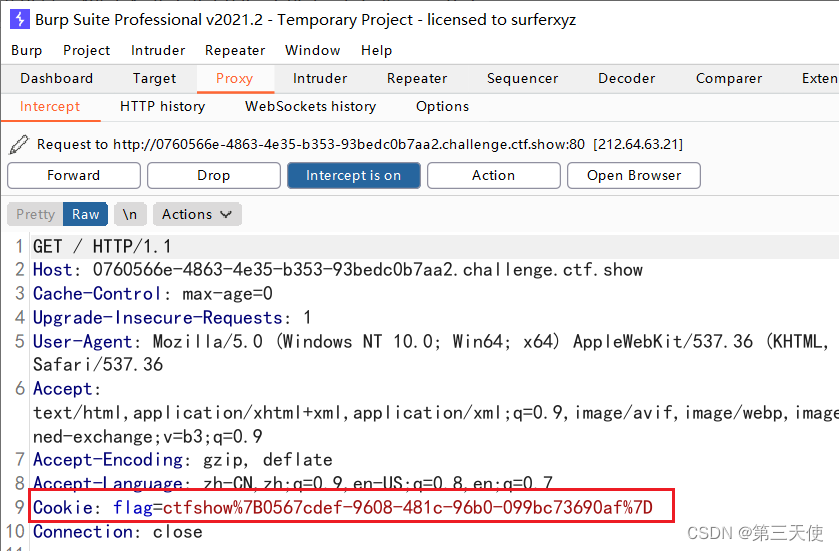The height and width of the screenshot is (551, 839).
Task: Open the Repeater menu in the menu bar
Action: coord(235,50)
